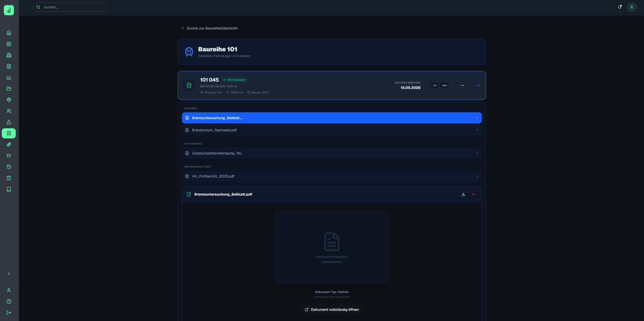This screenshot has height=321, width=644.
Task: Click the logout icon at sidebar bottom
Action: pos(9,313)
